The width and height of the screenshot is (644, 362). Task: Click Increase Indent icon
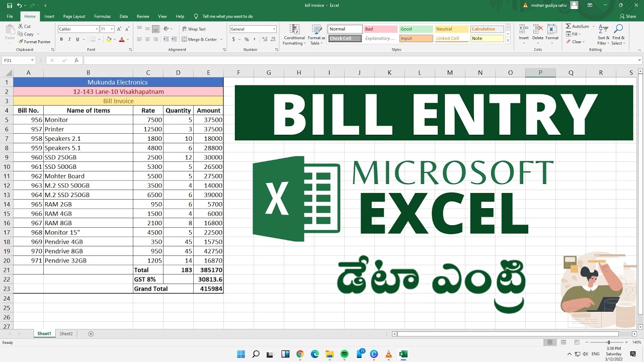click(174, 39)
